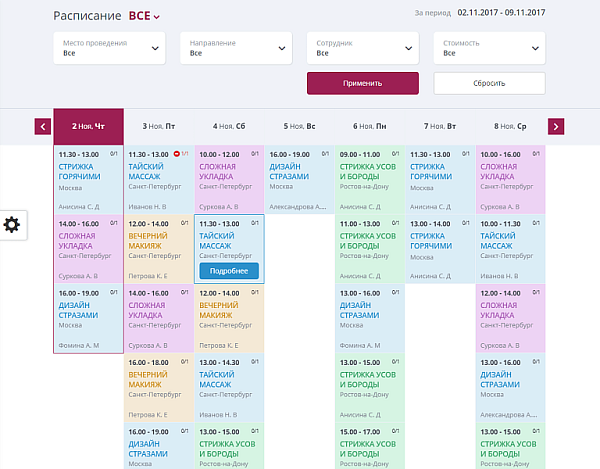Expand the Сотрудник dropdown
This screenshot has width=600, height=469.
point(362,48)
